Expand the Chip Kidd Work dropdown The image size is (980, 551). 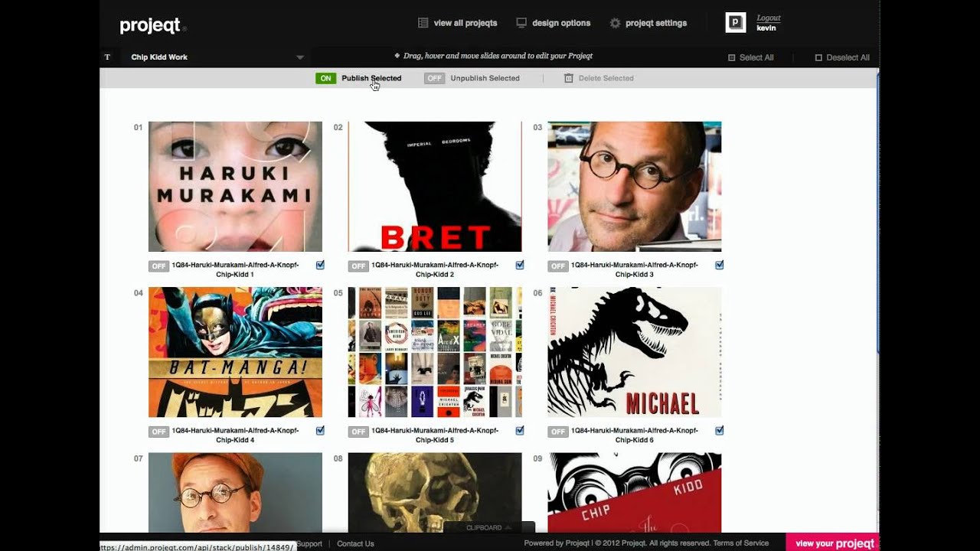point(300,57)
